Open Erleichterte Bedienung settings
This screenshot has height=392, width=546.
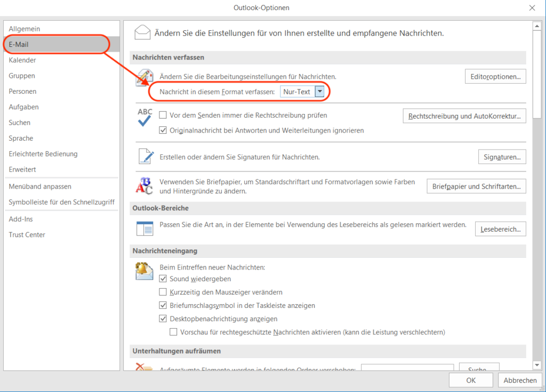(62, 154)
